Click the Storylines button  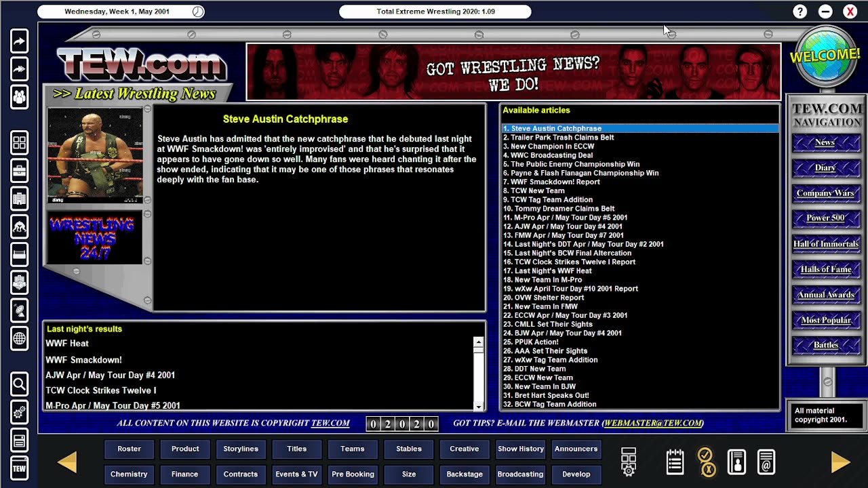pos(241,449)
